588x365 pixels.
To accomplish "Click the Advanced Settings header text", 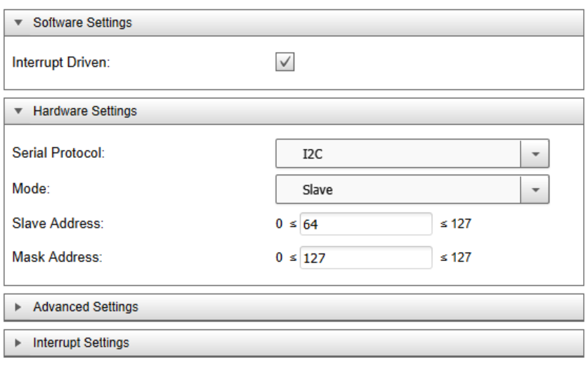I will tap(86, 307).
